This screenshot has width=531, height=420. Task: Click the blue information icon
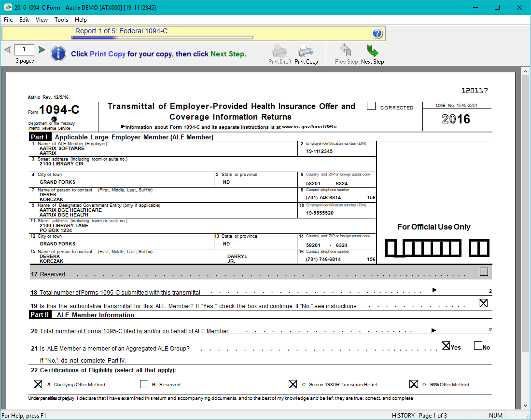(58, 54)
